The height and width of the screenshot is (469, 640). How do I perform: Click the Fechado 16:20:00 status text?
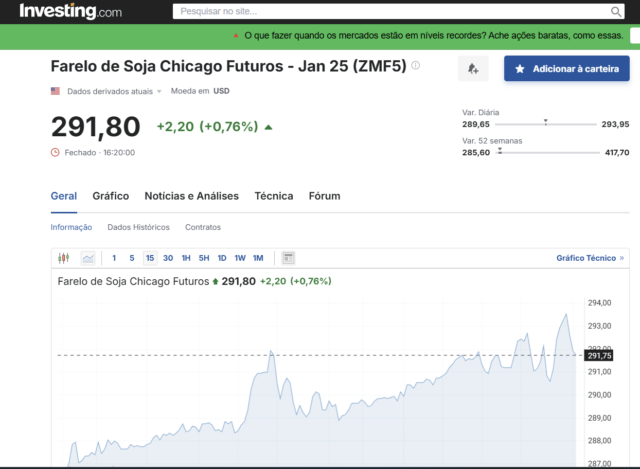click(x=100, y=153)
